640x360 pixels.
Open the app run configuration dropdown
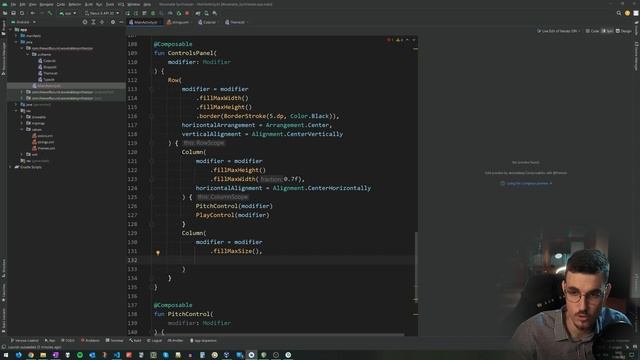point(68,13)
